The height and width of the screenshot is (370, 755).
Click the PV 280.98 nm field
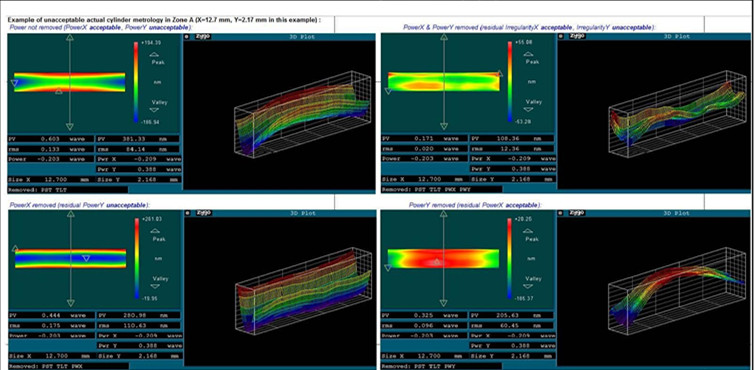pyautogui.click(x=139, y=315)
